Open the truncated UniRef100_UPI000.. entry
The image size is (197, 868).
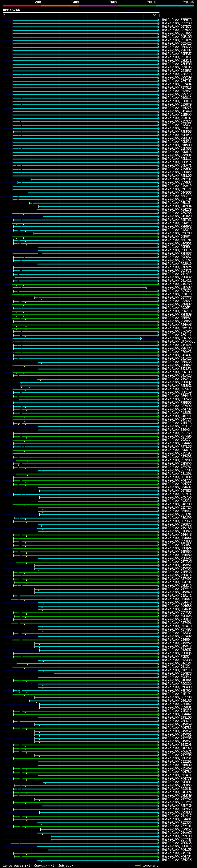point(179,342)
